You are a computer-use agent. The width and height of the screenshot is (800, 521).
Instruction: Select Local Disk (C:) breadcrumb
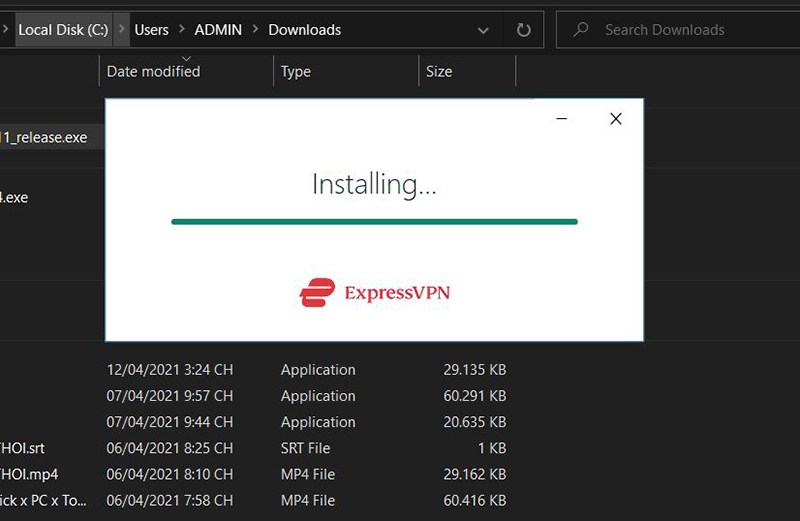point(63,30)
